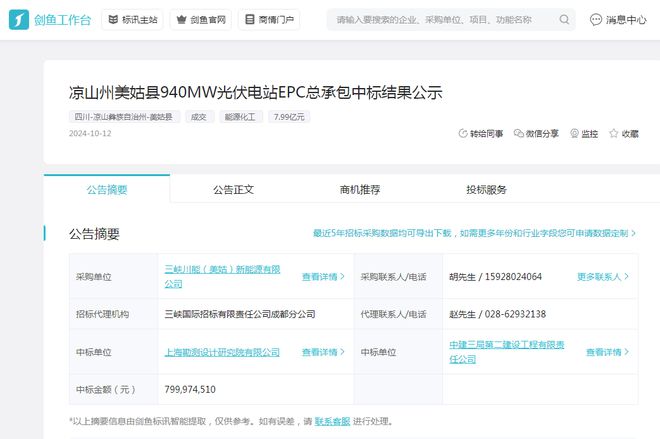Click 更多联系人 link
The height and width of the screenshot is (439, 660).
(x=603, y=277)
